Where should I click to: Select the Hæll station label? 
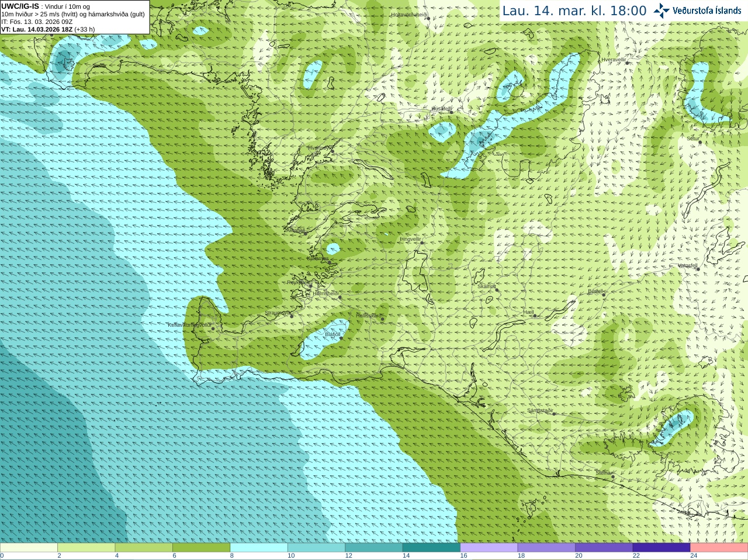click(528, 313)
